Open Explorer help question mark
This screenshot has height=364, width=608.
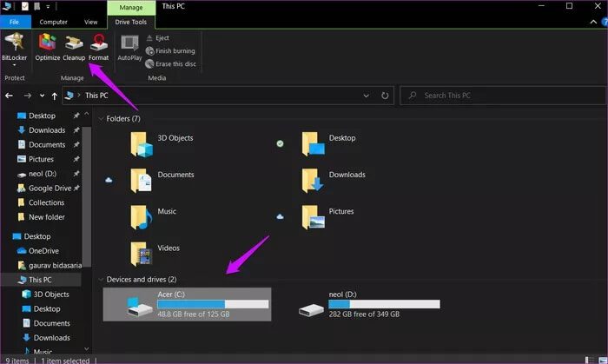605,22
